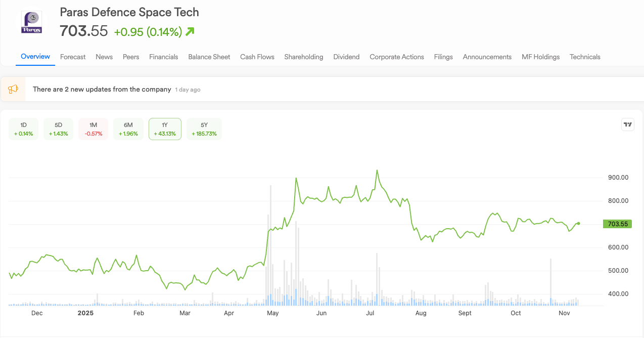
Task: Click the 800.00 axis label
Action: (618, 200)
